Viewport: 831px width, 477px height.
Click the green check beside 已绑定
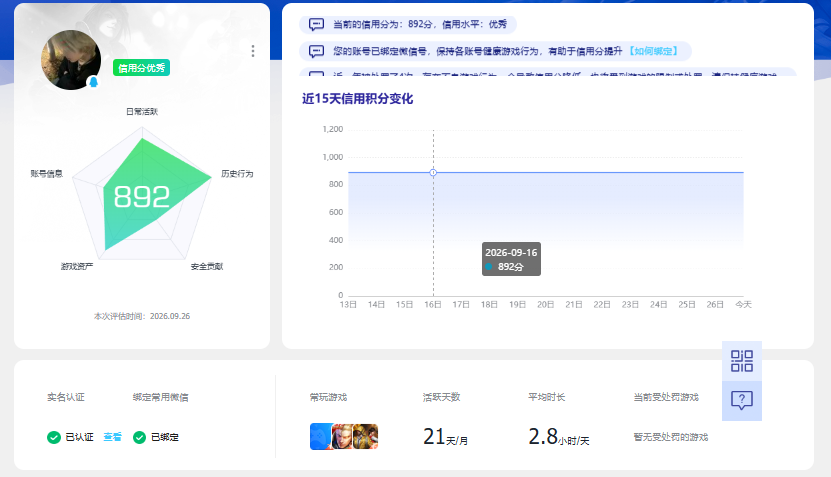tap(139, 437)
